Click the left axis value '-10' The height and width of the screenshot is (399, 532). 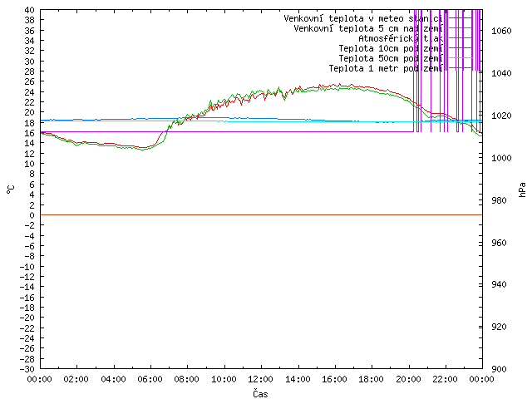tap(27, 267)
